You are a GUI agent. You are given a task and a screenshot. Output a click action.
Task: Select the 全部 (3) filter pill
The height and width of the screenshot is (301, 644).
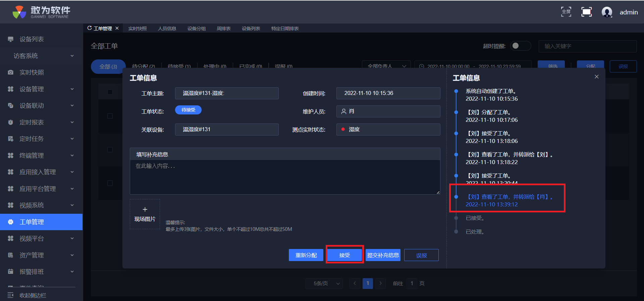click(108, 66)
